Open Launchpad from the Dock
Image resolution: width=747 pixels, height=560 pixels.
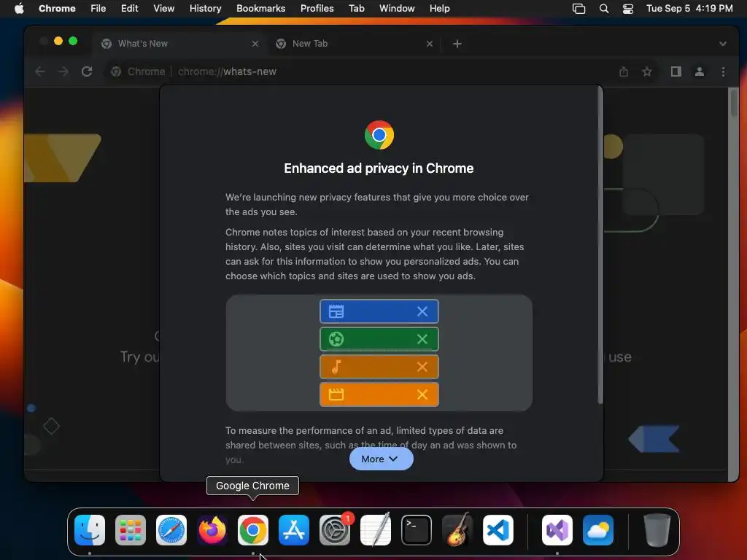[131, 530]
